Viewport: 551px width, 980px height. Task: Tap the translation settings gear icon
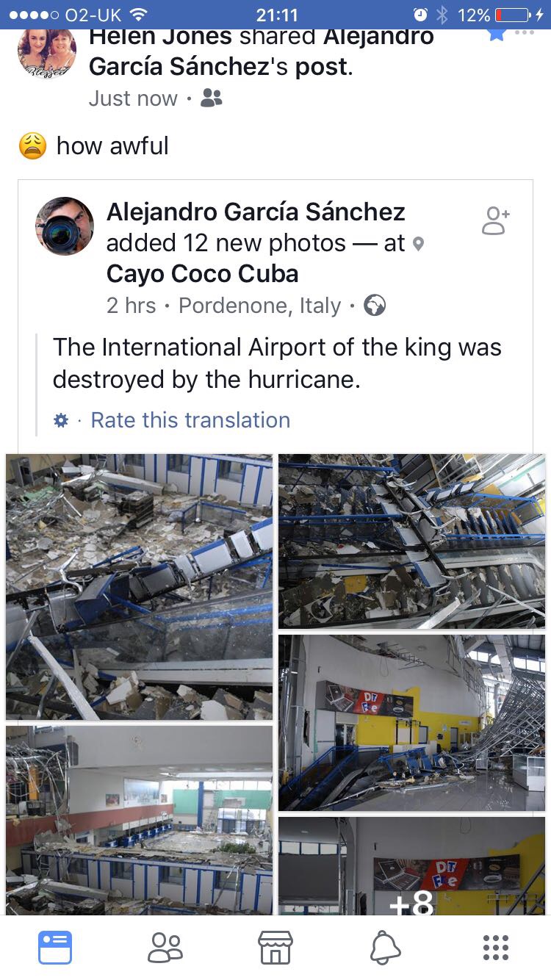tap(62, 420)
